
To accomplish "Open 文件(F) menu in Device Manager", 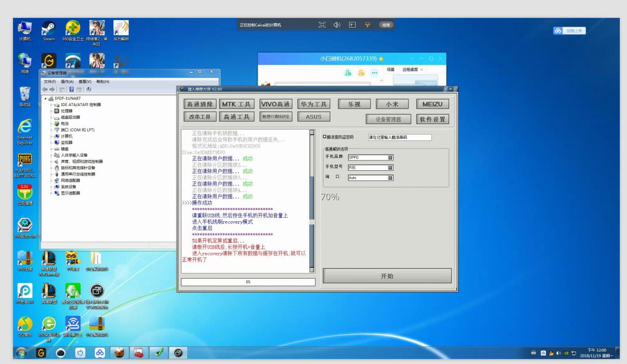I will point(50,82).
